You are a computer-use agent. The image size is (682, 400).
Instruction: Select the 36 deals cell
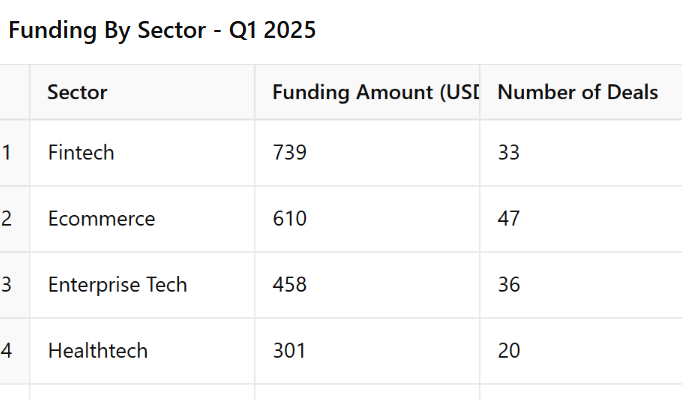[x=580, y=285]
